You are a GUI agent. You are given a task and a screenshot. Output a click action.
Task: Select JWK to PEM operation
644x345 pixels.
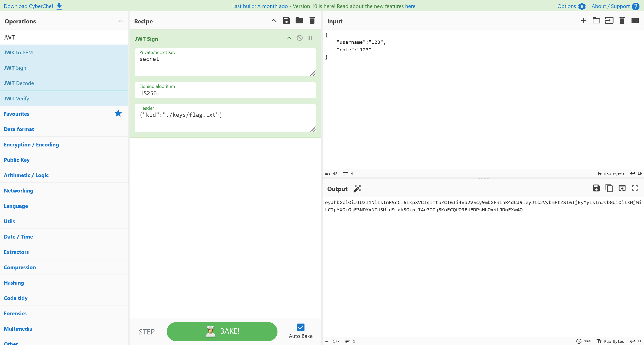tap(64, 52)
